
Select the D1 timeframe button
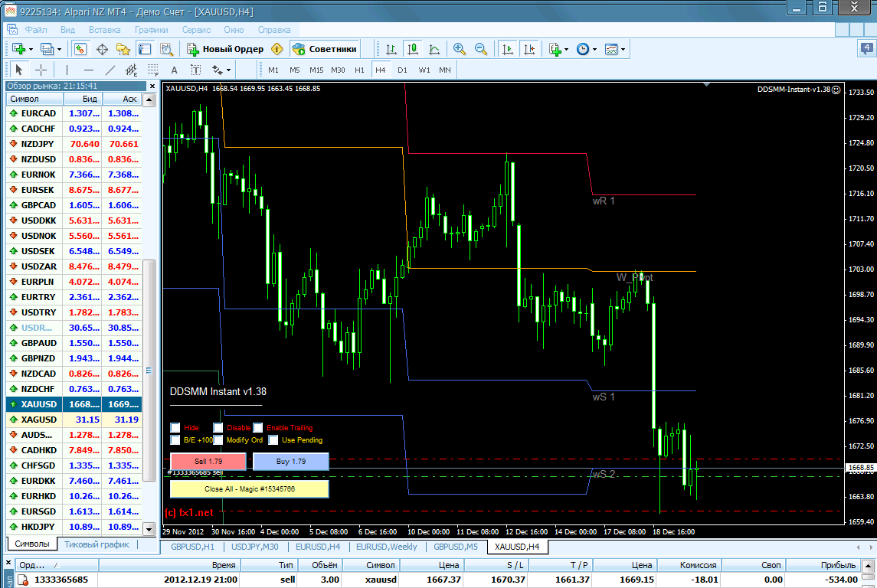point(402,70)
